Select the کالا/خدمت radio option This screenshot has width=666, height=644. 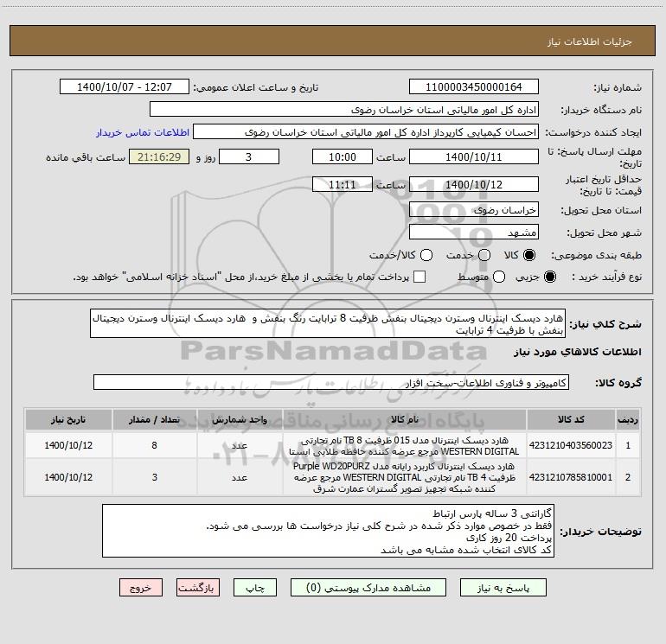tap(426, 255)
